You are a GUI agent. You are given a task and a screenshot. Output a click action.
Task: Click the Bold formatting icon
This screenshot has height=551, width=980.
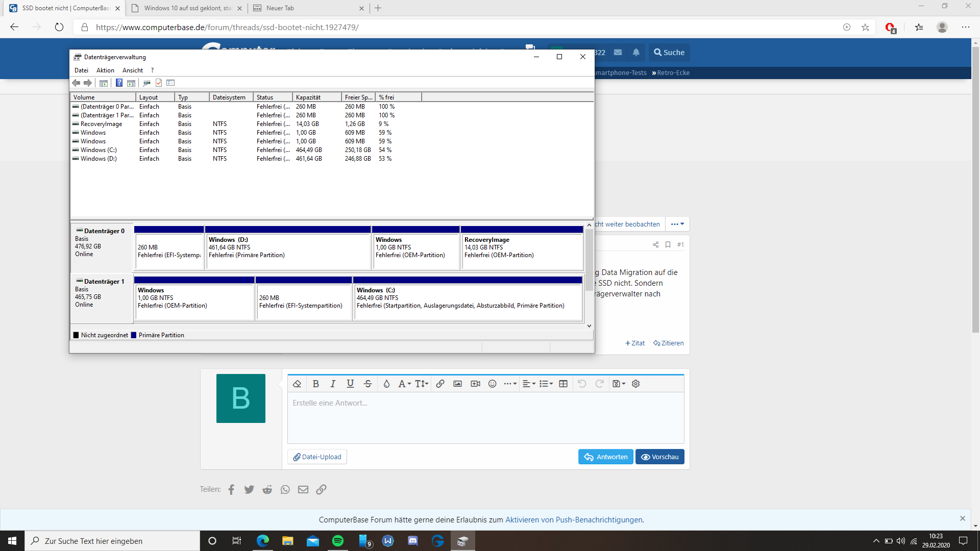coord(315,384)
